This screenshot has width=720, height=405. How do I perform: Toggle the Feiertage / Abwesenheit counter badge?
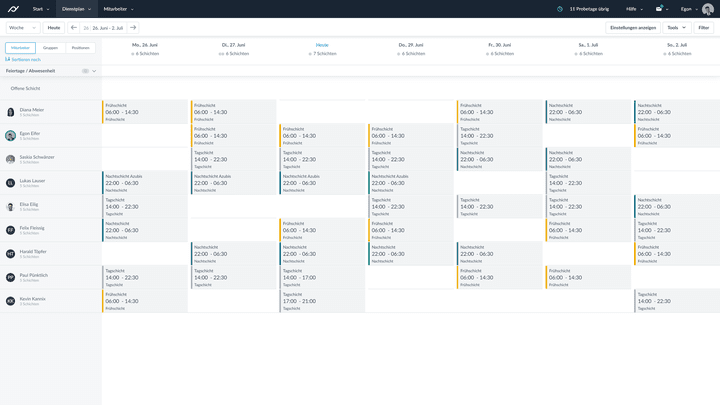pyautogui.click(x=86, y=71)
